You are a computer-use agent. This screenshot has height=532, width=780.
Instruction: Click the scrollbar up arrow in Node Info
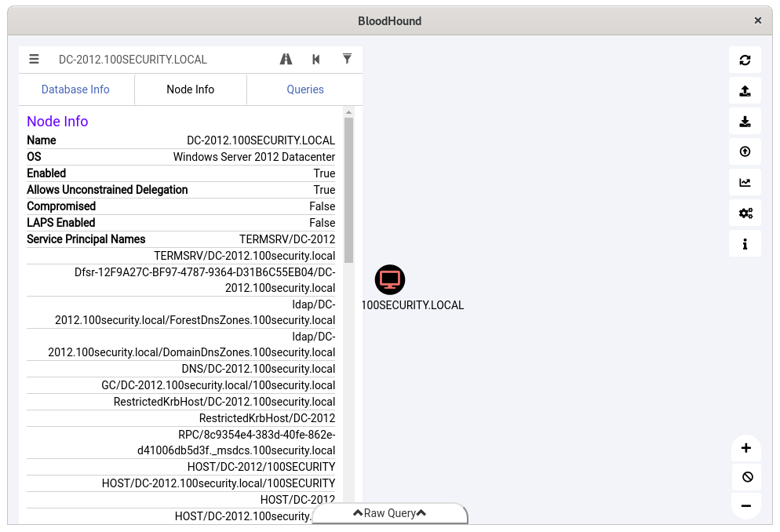348,112
